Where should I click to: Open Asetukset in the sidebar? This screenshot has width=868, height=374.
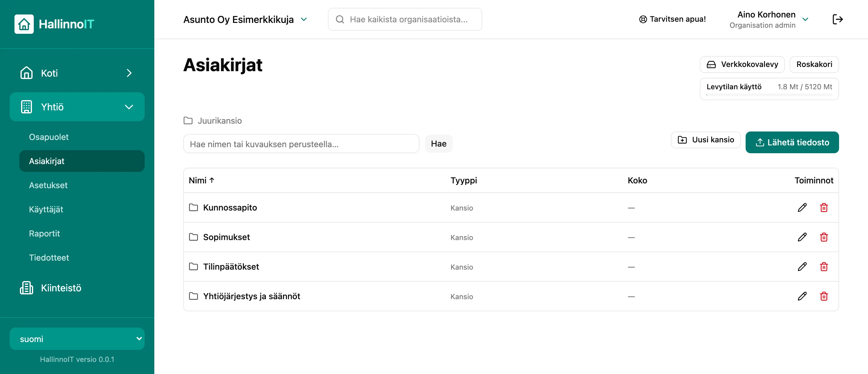pos(48,185)
